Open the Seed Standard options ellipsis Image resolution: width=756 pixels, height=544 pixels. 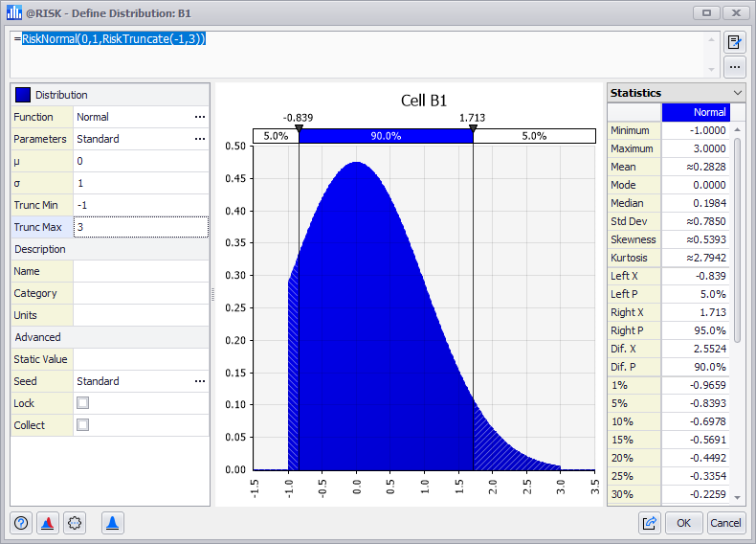point(199,381)
